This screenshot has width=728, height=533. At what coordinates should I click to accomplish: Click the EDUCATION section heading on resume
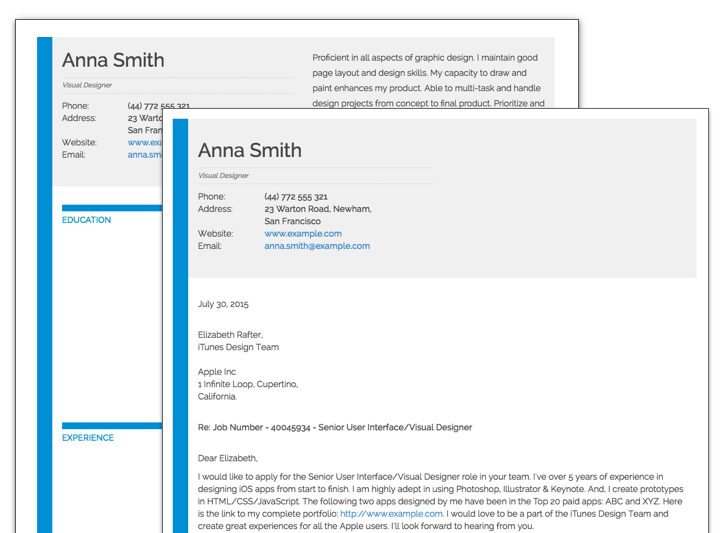point(86,220)
